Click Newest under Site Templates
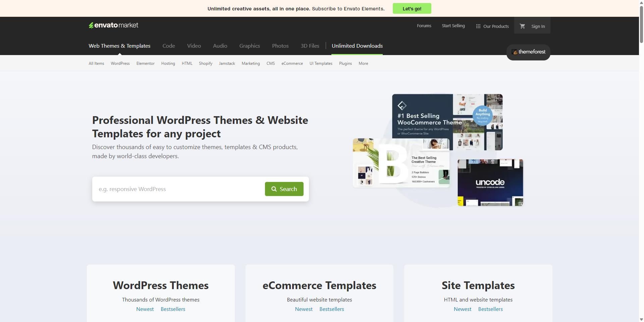Viewport: 644px width, 322px height. coord(462,309)
